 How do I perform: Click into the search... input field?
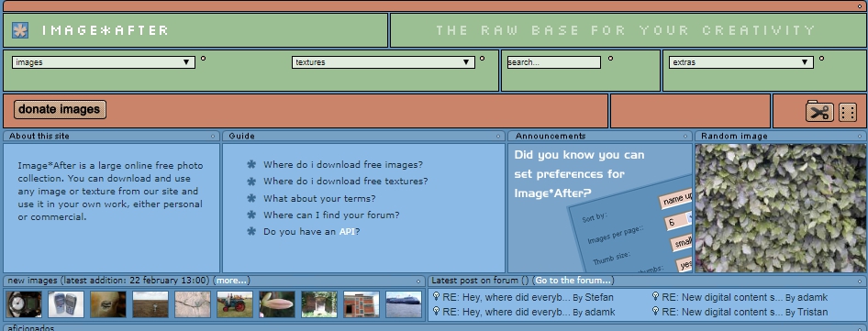[x=553, y=62]
